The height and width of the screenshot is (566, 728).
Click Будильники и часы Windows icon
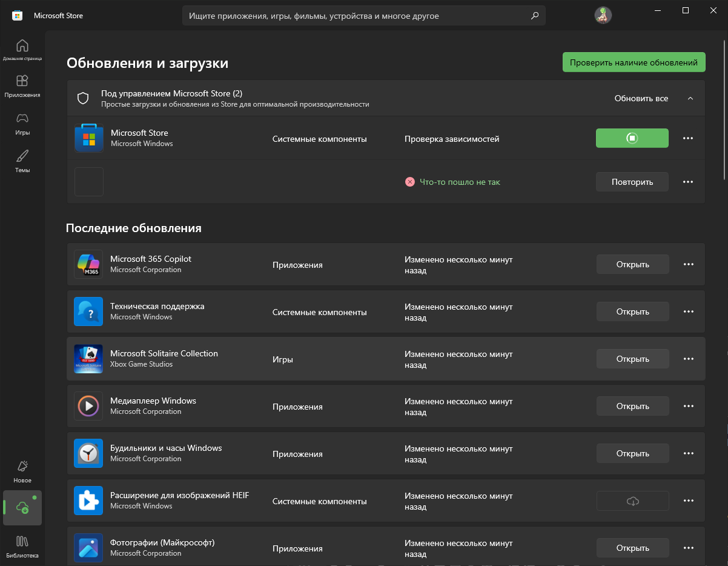coord(88,453)
